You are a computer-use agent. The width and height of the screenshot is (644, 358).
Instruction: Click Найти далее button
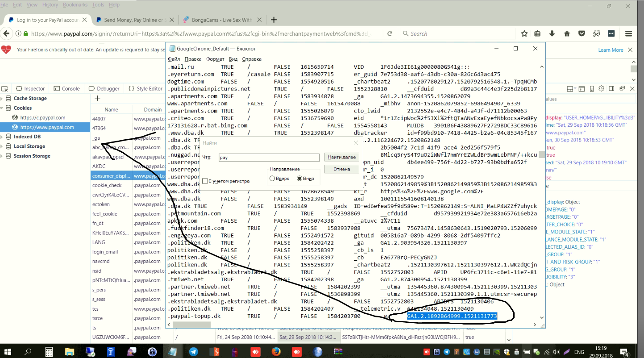tap(341, 157)
